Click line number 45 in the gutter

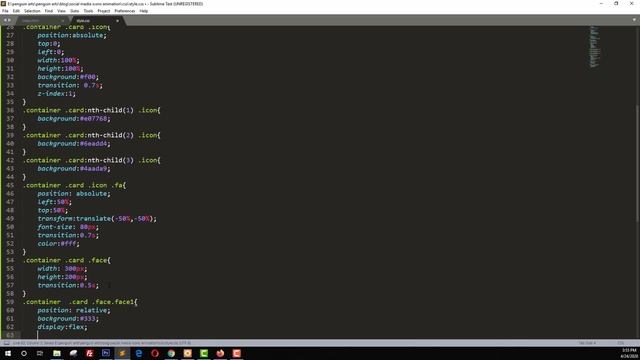click(x=10, y=185)
